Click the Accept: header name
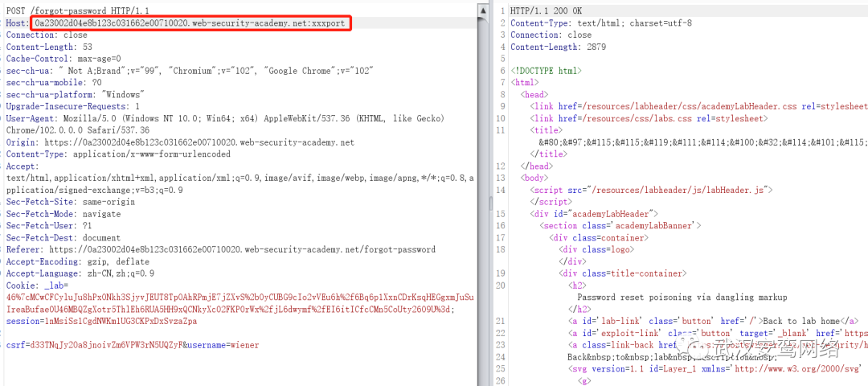868x386 pixels. click(x=23, y=166)
